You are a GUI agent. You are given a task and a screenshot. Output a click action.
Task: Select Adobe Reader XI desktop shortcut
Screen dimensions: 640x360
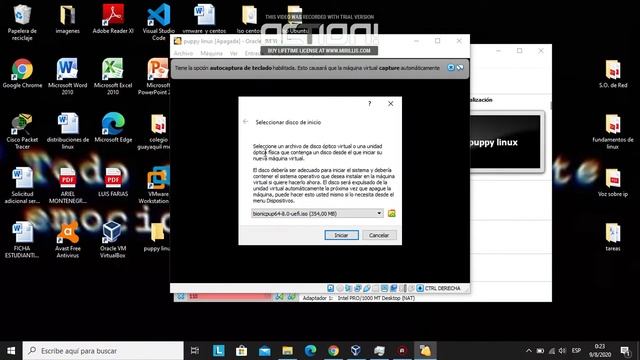tap(113, 19)
